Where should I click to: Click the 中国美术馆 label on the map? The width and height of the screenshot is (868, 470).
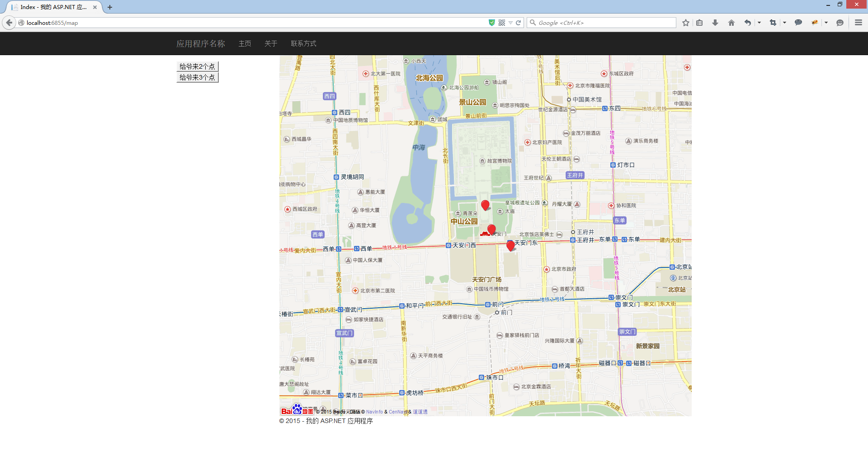587,99
